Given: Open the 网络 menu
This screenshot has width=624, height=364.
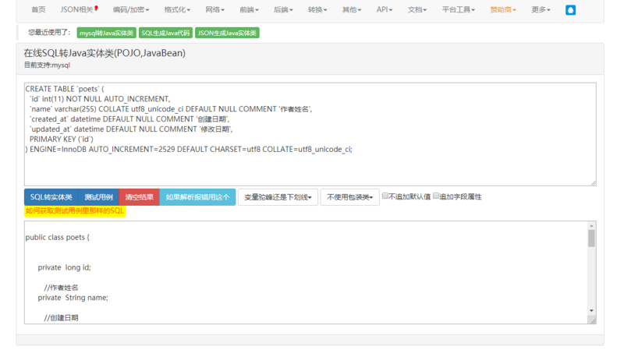Looking at the screenshot, I should pos(215,9).
